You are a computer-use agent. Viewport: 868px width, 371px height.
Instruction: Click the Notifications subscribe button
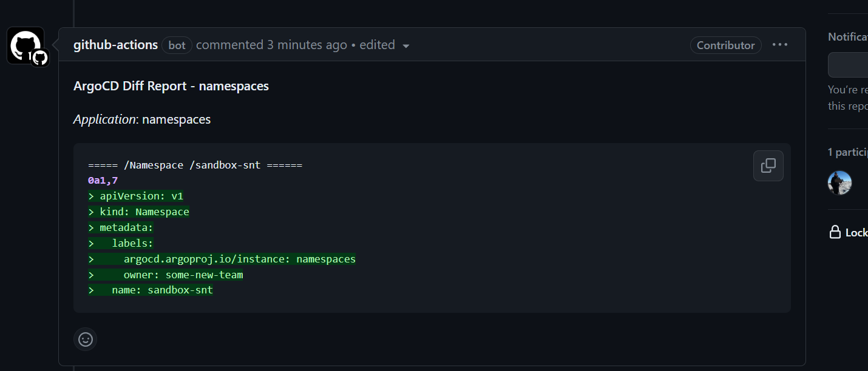[849, 65]
